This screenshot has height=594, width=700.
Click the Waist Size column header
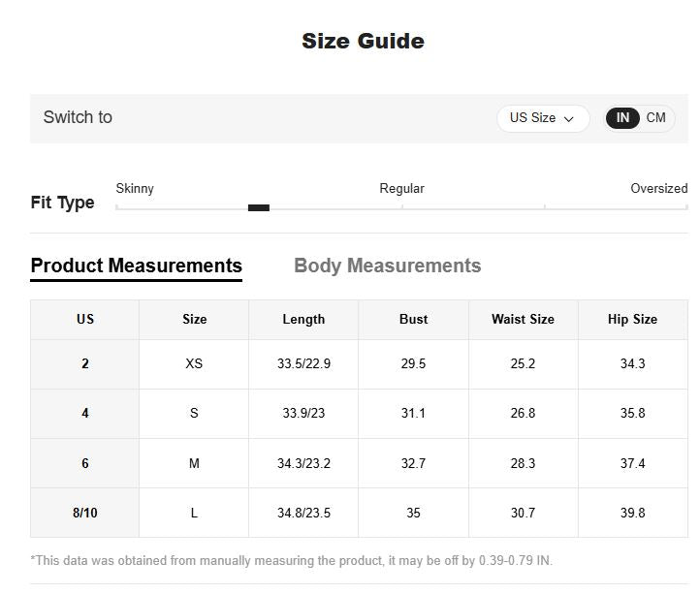coord(523,320)
